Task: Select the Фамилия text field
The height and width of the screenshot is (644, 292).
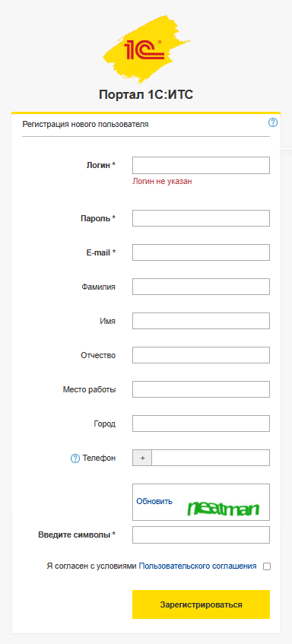Action: pyautogui.click(x=201, y=287)
